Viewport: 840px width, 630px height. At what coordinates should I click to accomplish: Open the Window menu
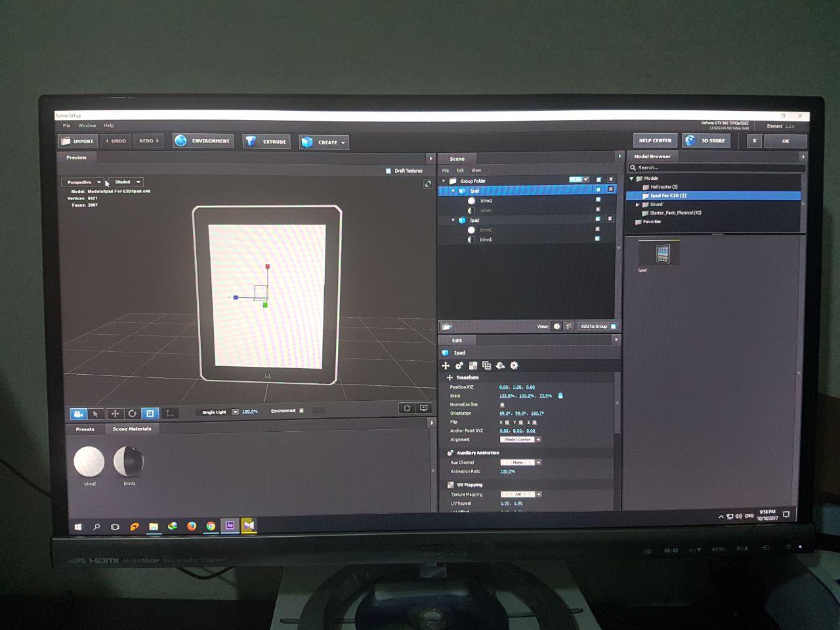pos(87,125)
